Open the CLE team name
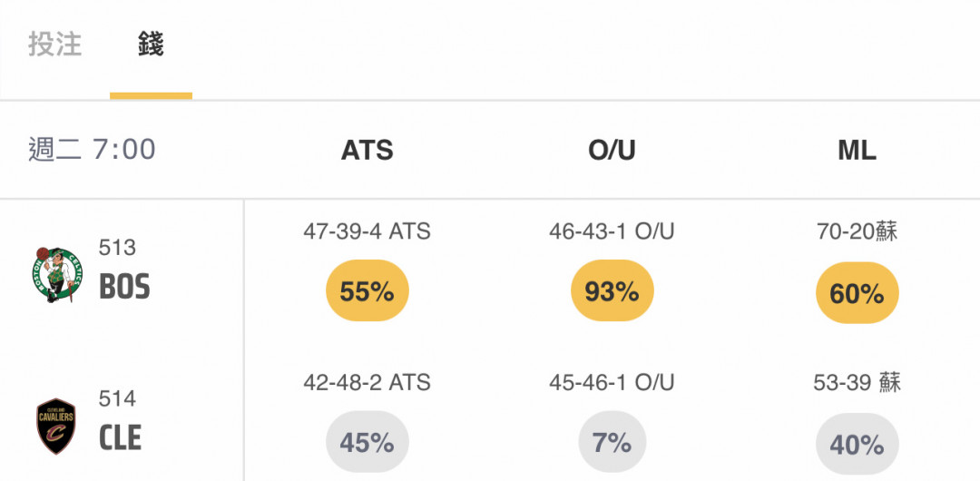The width and height of the screenshot is (980, 481). click(x=120, y=437)
